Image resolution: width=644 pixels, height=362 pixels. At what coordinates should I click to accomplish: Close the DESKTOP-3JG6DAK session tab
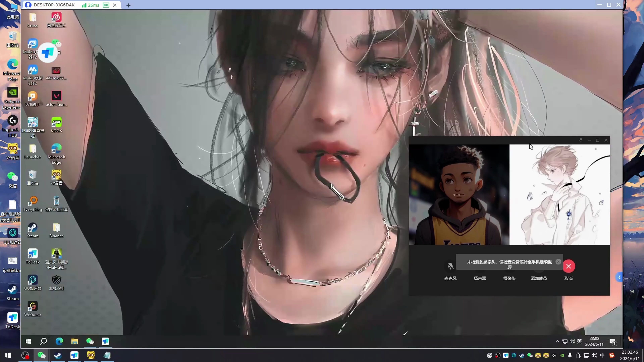[x=115, y=5]
